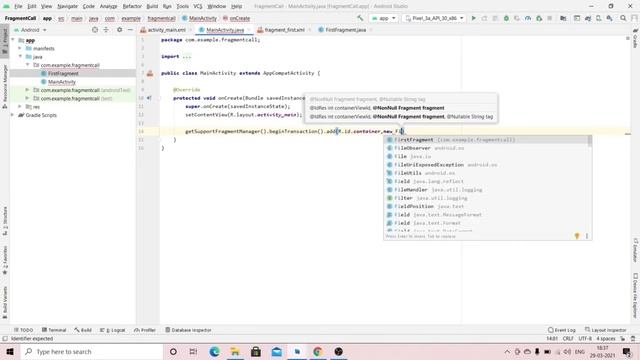640x360 pixels.
Task: Click the Search Everywhere magnifier icon
Action: tap(623, 18)
